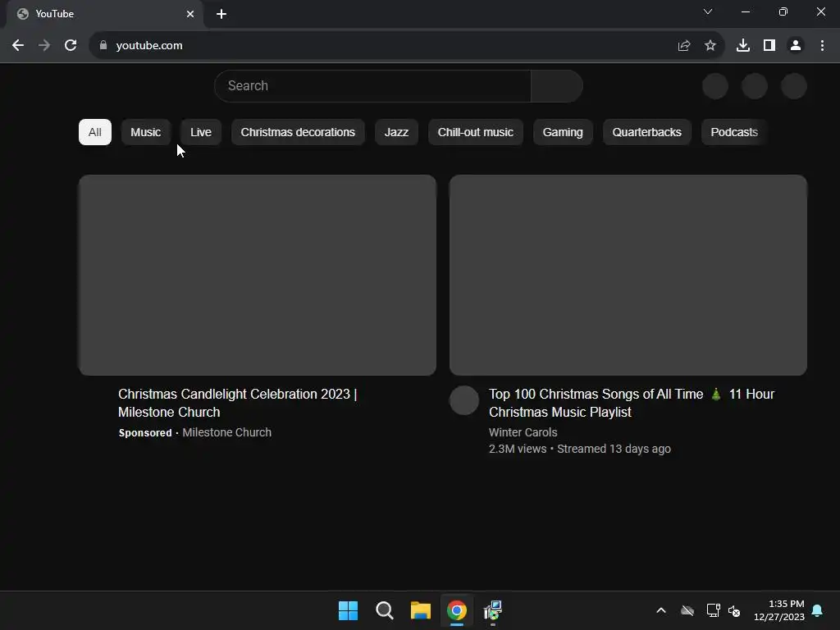Open the network tray icon
Viewport: 840px width, 630px height.
pyautogui.click(x=713, y=610)
